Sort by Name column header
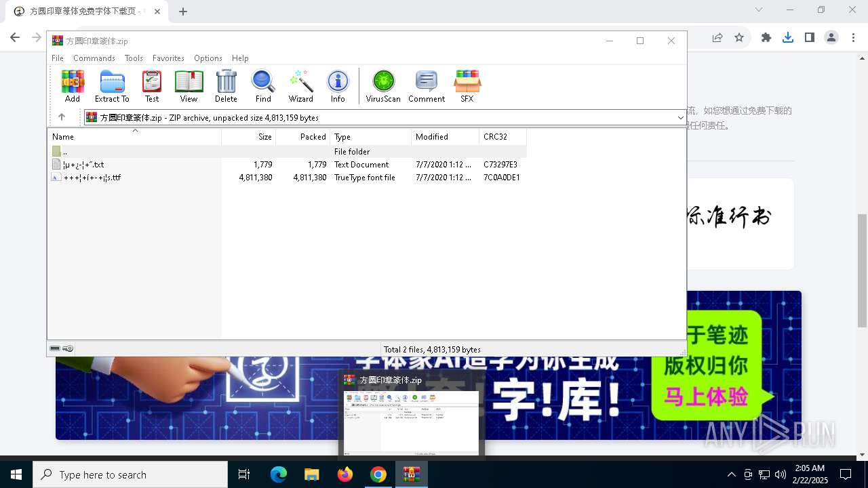This screenshot has height=488, width=868. [134, 136]
